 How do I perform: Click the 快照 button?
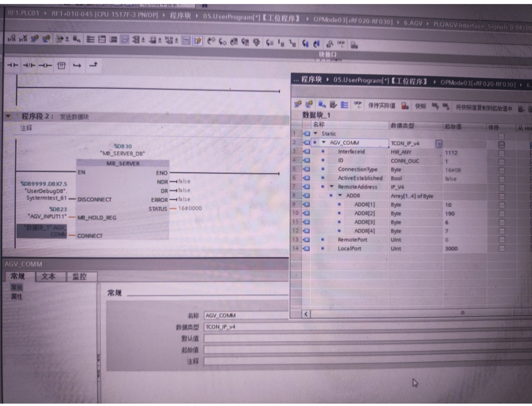pos(420,106)
